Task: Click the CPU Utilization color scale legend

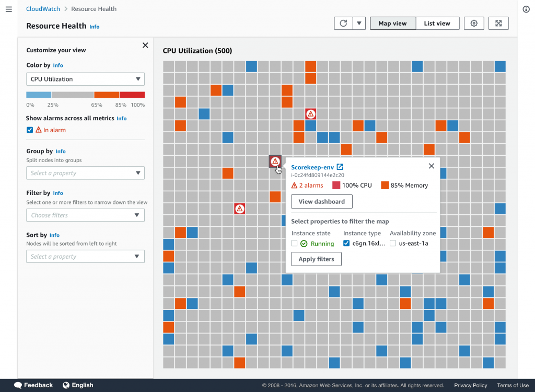Action: click(x=85, y=95)
